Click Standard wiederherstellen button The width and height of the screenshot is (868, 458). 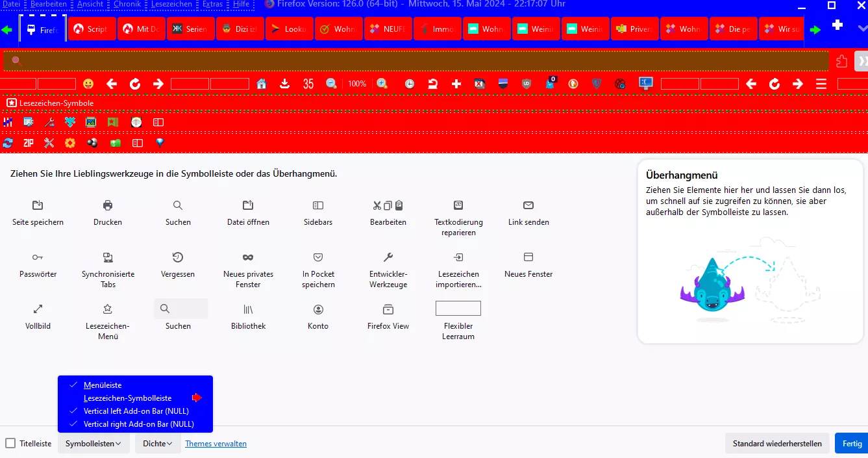coord(777,444)
